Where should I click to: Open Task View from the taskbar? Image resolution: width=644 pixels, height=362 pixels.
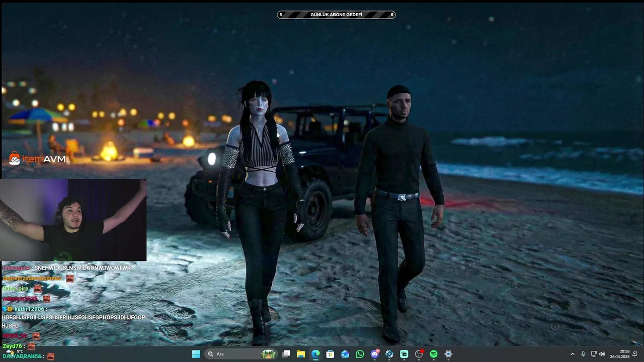click(x=286, y=354)
